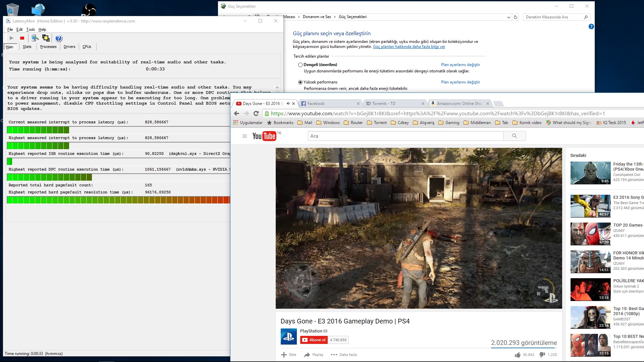Click the Abone ol subscribe button
Image resolution: width=644 pixels, height=362 pixels.
click(314, 340)
